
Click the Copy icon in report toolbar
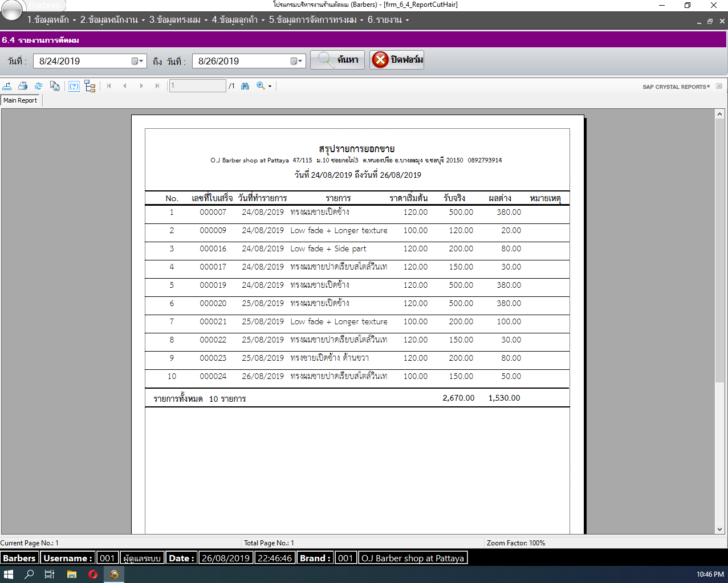(x=55, y=86)
